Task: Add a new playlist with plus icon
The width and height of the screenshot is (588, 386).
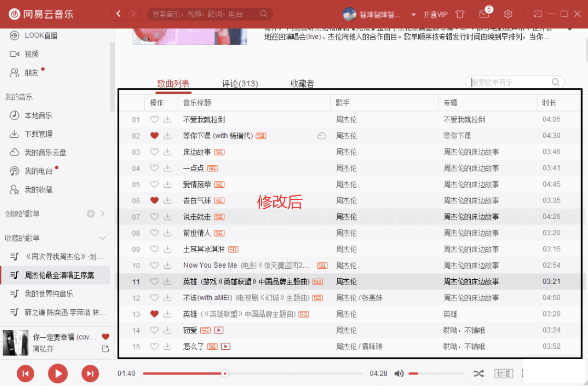Action: pos(91,214)
